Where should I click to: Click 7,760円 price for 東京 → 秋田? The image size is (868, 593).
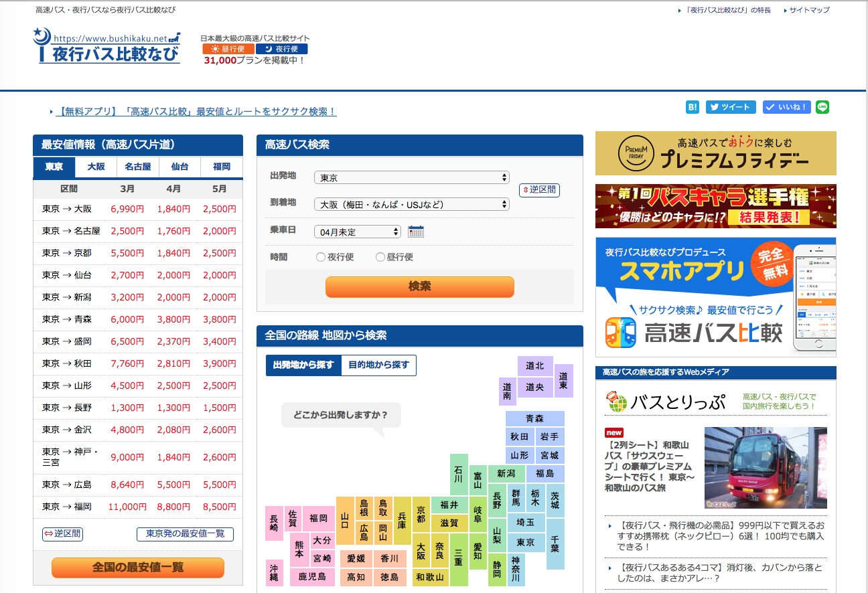(127, 363)
